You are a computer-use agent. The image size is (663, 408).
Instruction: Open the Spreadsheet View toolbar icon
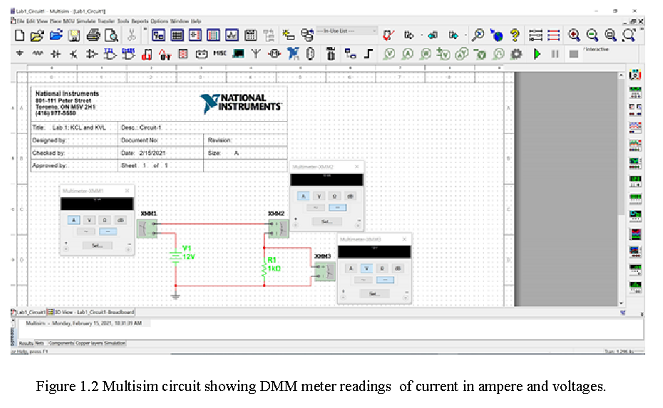point(177,35)
